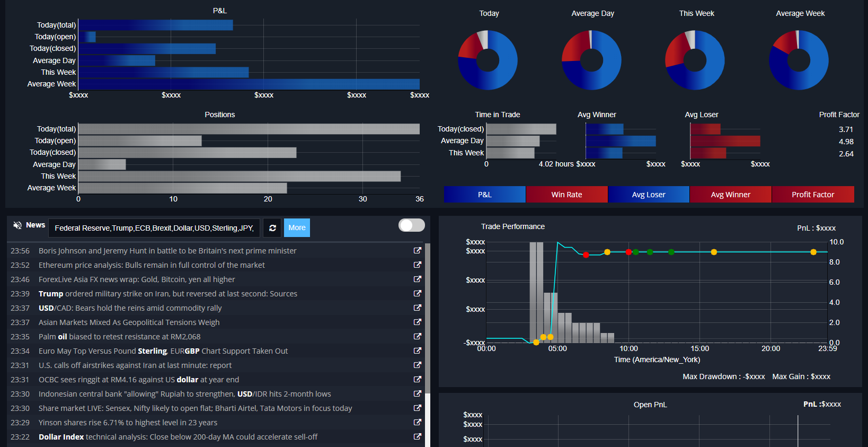This screenshot has width=868, height=447.
Task: Click the More button in News
Action: 297,228
